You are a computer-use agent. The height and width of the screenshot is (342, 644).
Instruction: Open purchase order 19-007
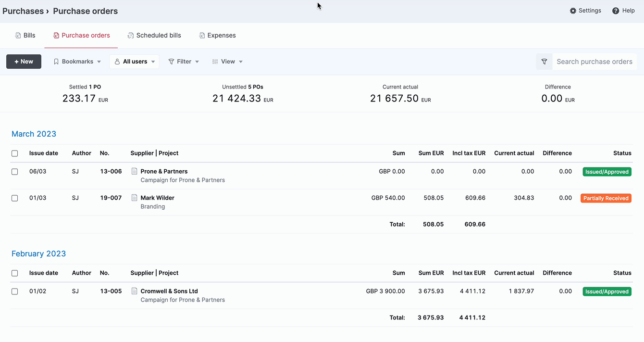(111, 198)
